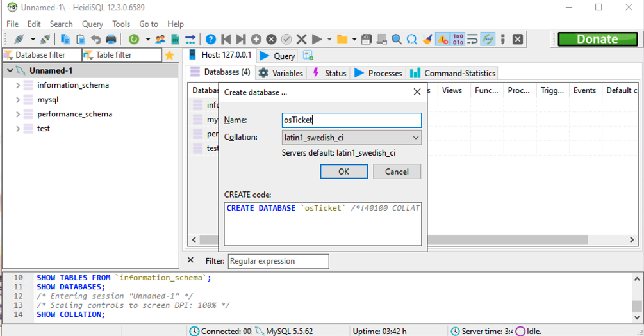Open the Tools menu
The height and width of the screenshot is (336, 644).
coord(121,24)
